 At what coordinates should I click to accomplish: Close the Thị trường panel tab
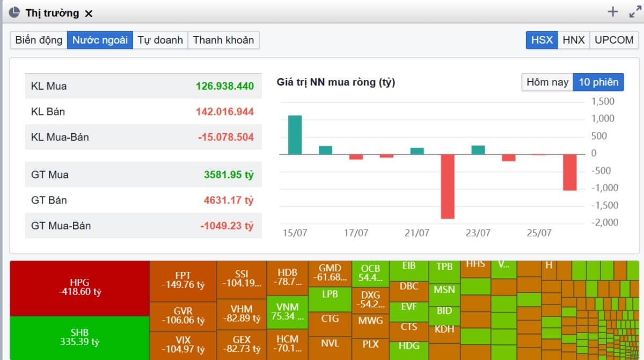89,13
